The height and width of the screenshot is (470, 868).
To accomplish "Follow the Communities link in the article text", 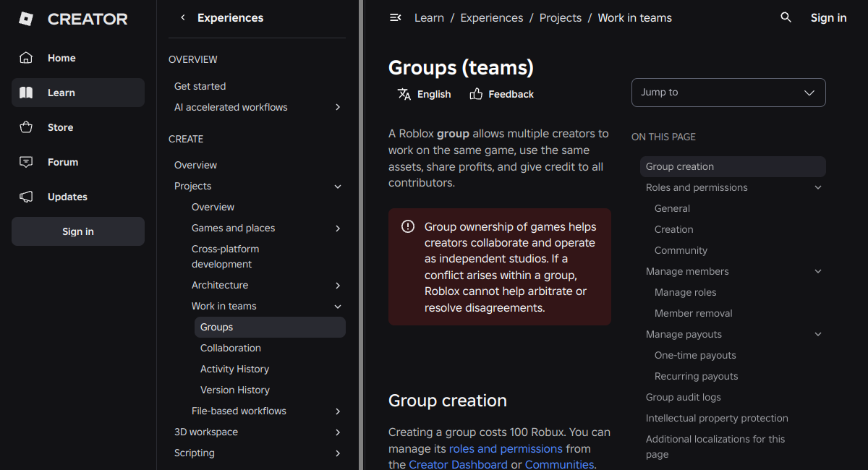I will pyautogui.click(x=559, y=464).
